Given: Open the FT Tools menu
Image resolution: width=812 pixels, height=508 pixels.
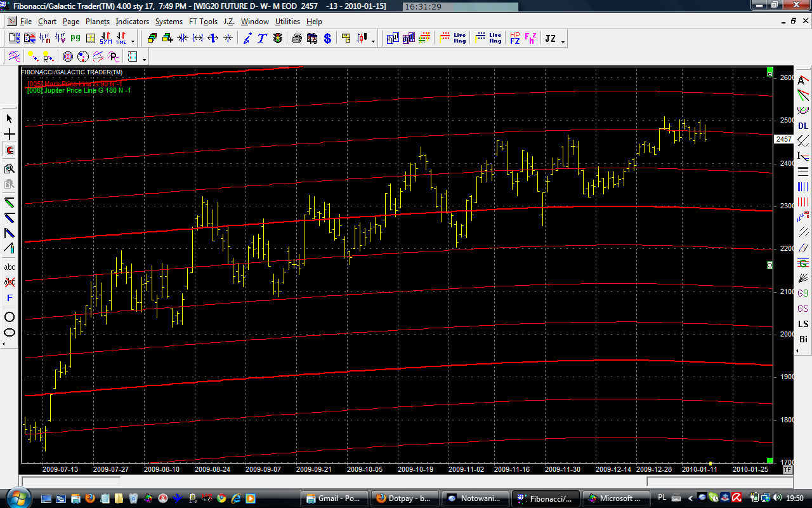Looking at the screenshot, I should 203,22.
